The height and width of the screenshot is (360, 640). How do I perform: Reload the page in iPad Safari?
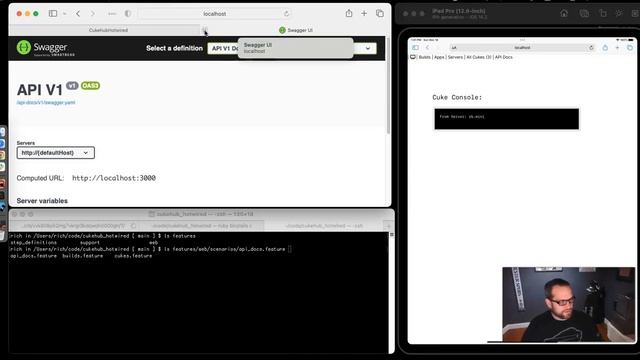click(591, 48)
